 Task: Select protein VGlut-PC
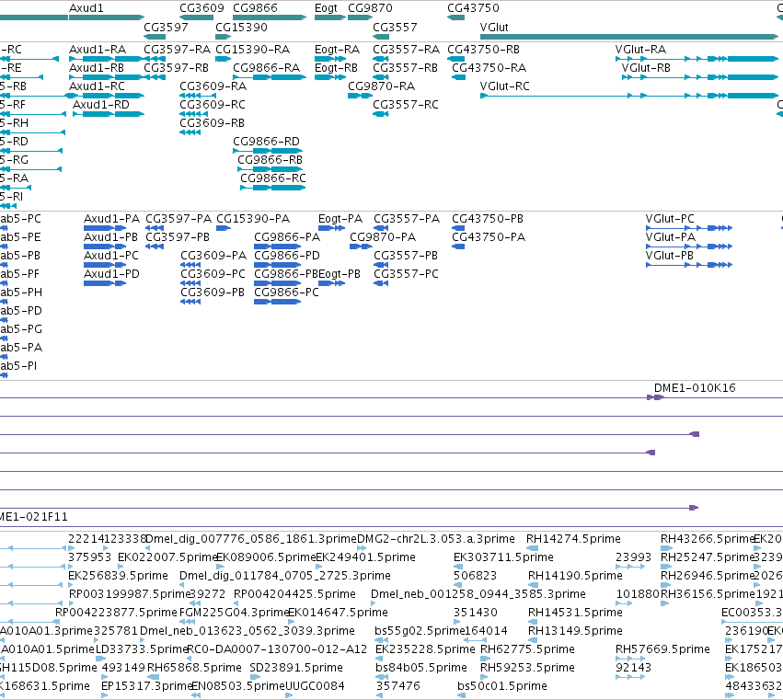click(670, 219)
